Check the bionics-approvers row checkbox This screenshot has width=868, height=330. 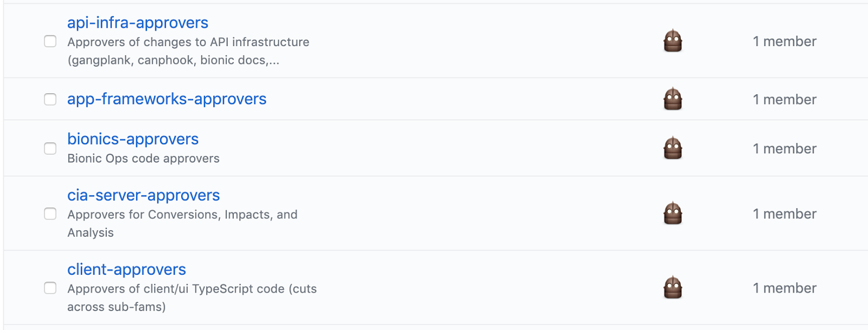pos(50,148)
